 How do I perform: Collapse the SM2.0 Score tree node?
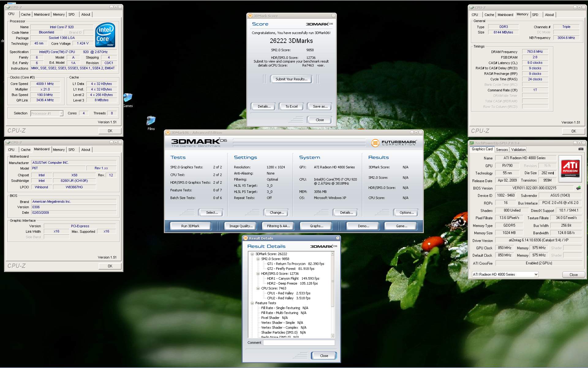[x=258, y=259]
